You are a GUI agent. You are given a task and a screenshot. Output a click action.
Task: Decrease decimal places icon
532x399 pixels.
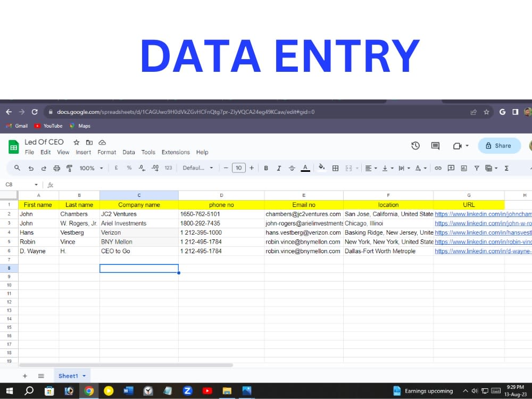pos(142,168)
